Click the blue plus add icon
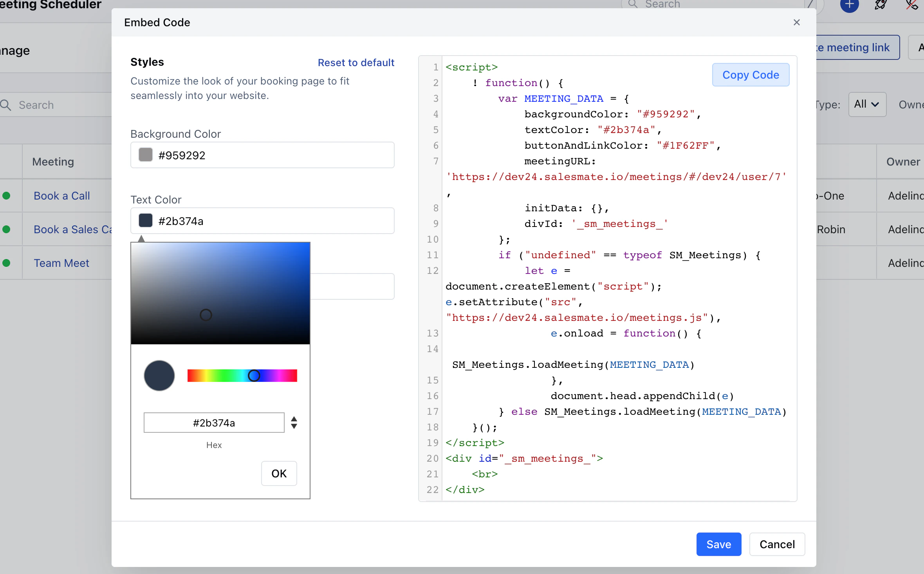Image resolution: width=924 pixels, height=574 pixels. coord(849,5)
